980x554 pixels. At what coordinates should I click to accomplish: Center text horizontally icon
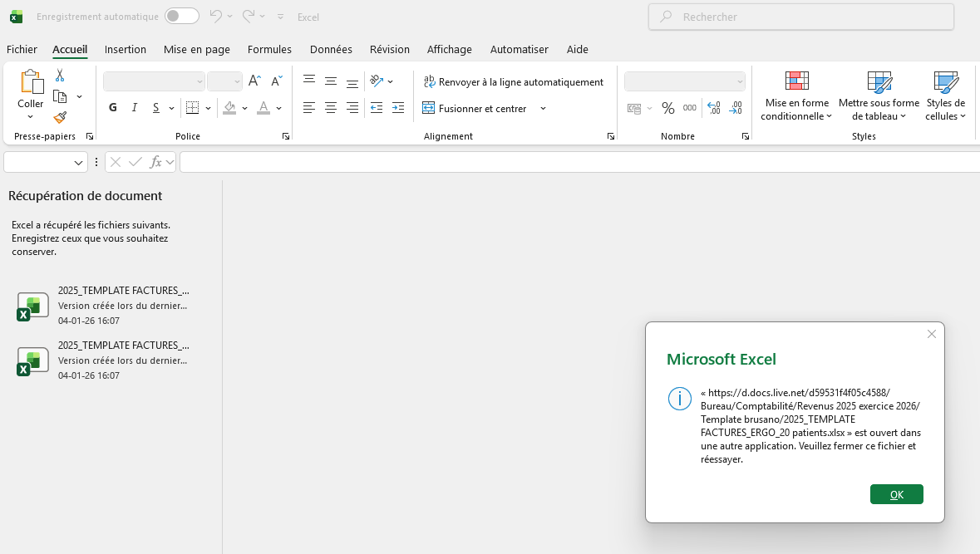(331, 108)
